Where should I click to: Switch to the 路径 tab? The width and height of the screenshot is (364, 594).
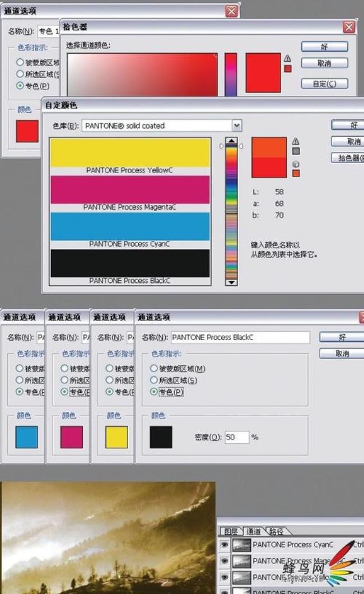pyautogui.click(x=276, y=531)
